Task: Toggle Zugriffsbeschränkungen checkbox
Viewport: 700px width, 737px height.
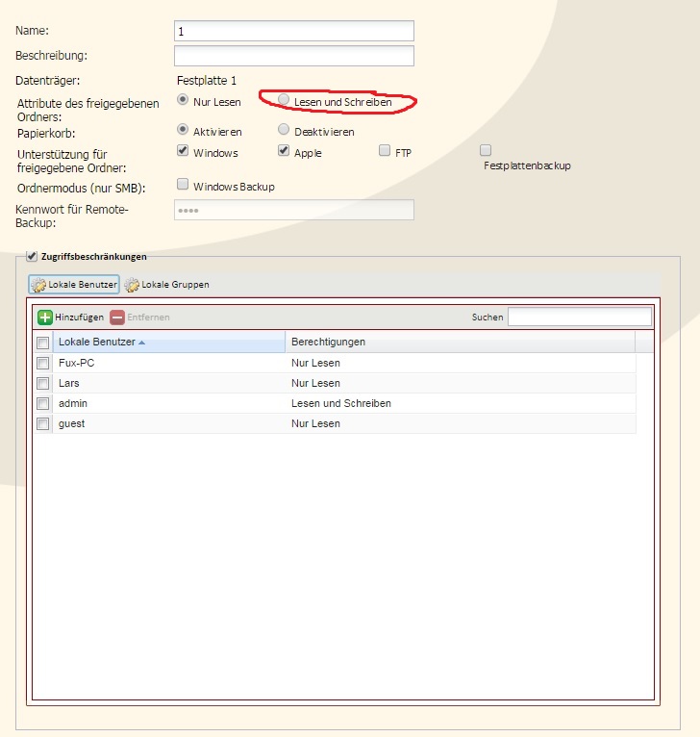Action: pyautogui.click(x=32, y=256)
